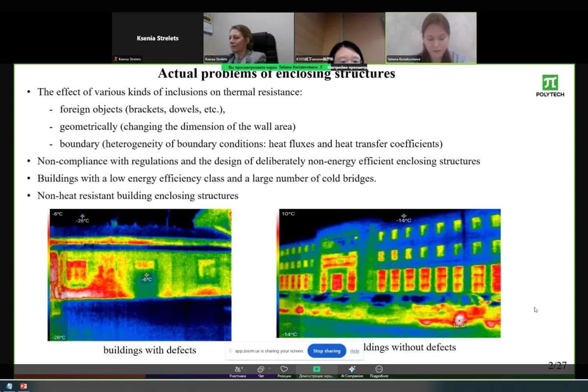Click the green Демонстрация экрана share icon
The height and width of the screenshot is (392, 588).
click(x=316, y=370)
